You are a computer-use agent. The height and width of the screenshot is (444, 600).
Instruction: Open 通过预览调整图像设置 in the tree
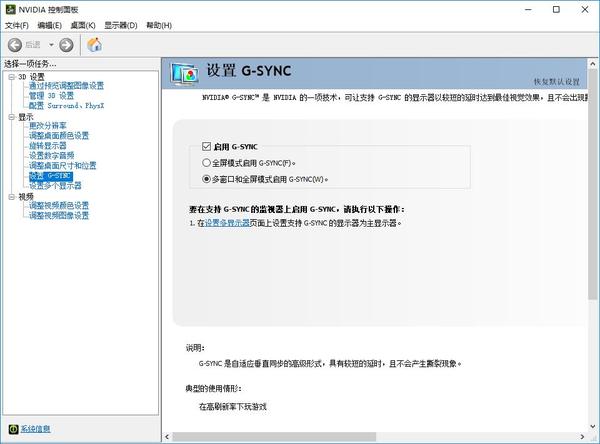click(66, 85)
